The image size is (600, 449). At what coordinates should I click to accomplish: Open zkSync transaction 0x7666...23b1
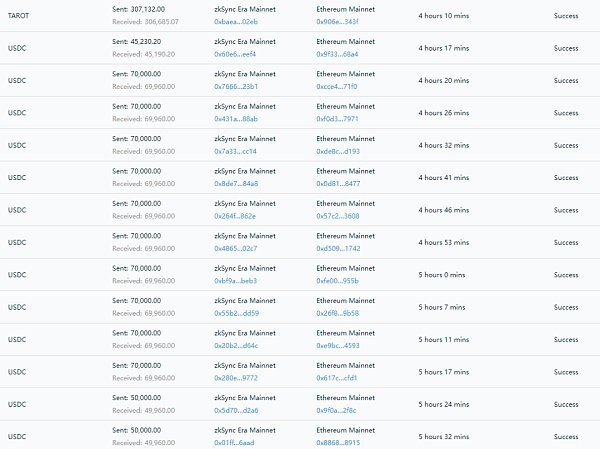click(x=236, y=87)
